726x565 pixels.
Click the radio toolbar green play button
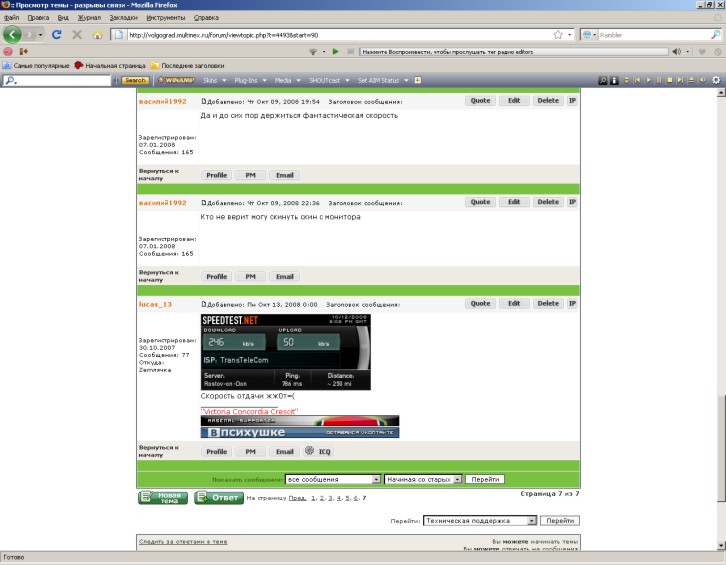pos(335,51)
